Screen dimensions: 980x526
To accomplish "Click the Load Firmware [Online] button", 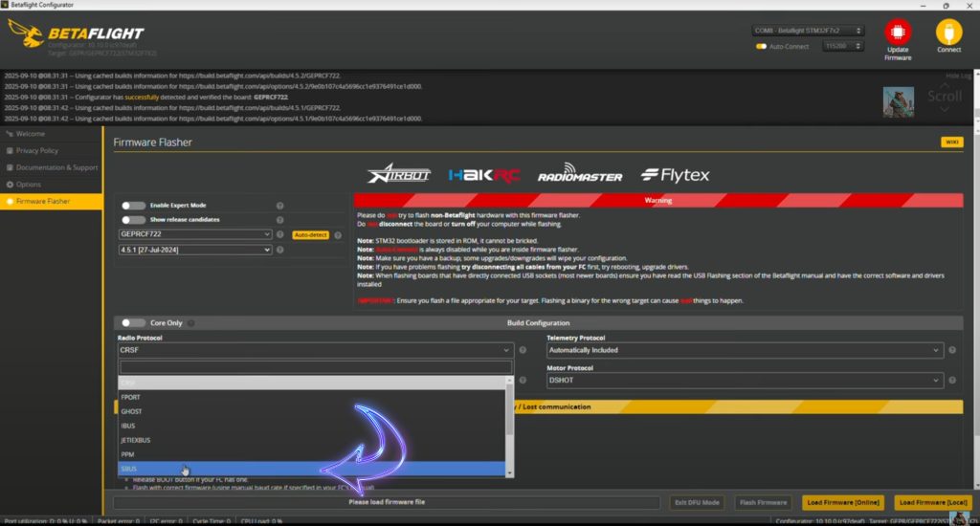I will (842, 502).
